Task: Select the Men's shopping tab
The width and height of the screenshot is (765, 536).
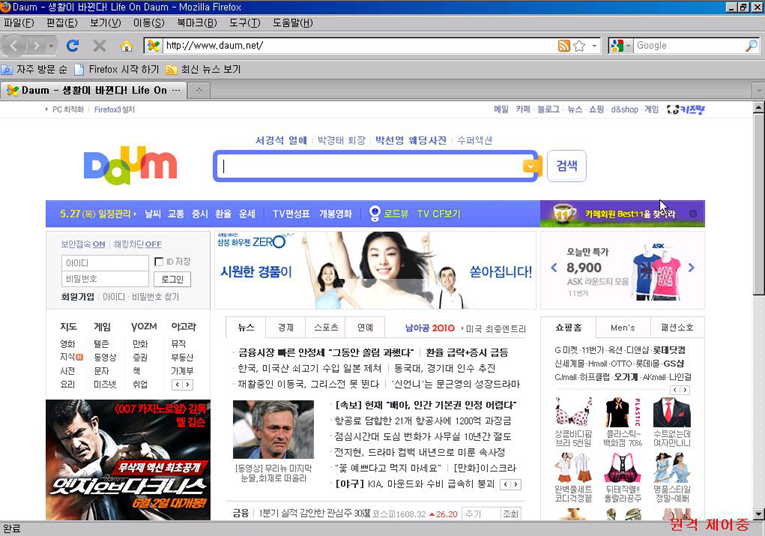Action: tap(623, 328)
